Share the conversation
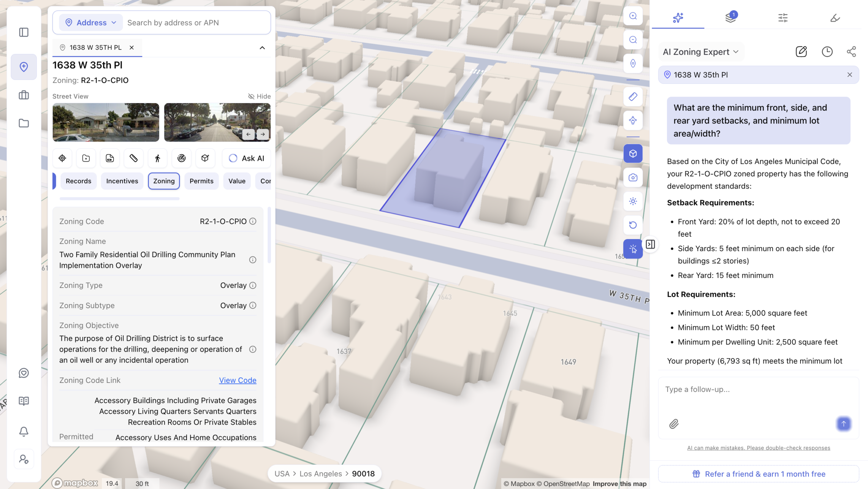The height and width of the screenshot is (489, 868). (x=851, y=52)
